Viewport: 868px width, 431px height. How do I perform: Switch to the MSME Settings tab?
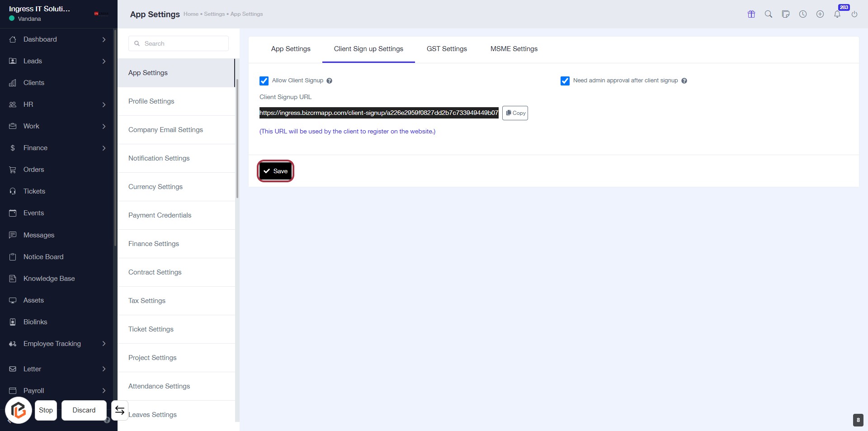click(514, 49)
